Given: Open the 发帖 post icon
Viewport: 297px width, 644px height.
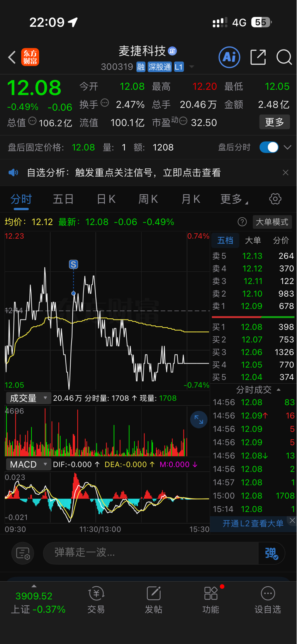Looking at the screenshot, I should point(153,600).
